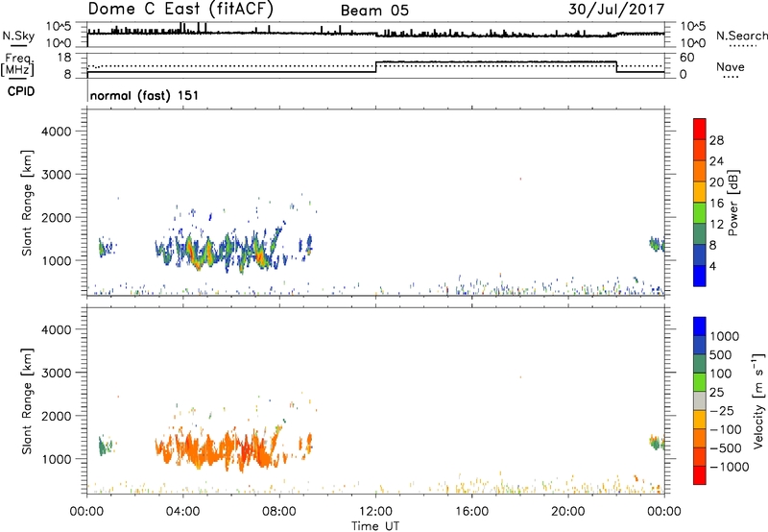Image resolution: width=768 pixels, height=532 pixels.
Task: Click the orange velocity scatter near 06:00 UT
Action: click(229, 449)
